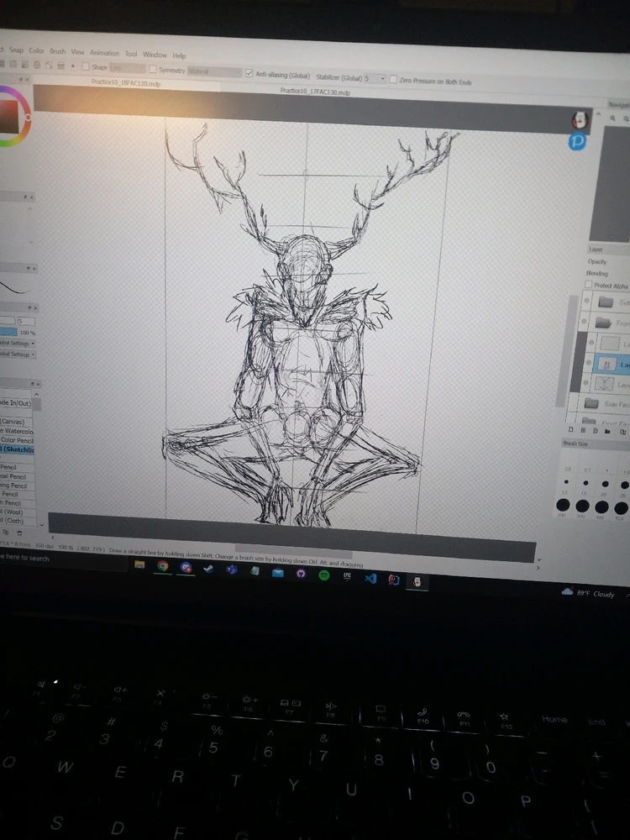Click the brush list scroll-down arrow
This screenshot has height=840, width=630.
pos(41,525)
